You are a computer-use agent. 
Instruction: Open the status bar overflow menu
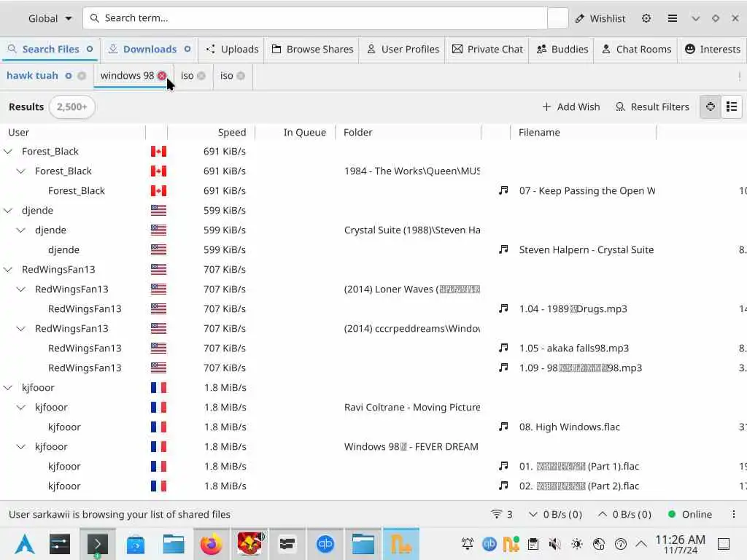tap(734, 514)
